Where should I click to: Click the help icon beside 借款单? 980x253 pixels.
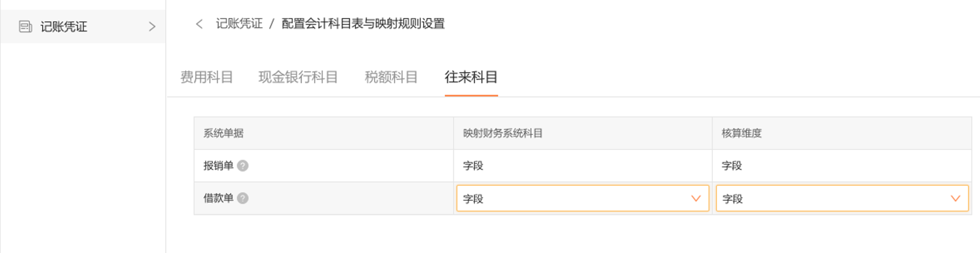pos(242,198)
